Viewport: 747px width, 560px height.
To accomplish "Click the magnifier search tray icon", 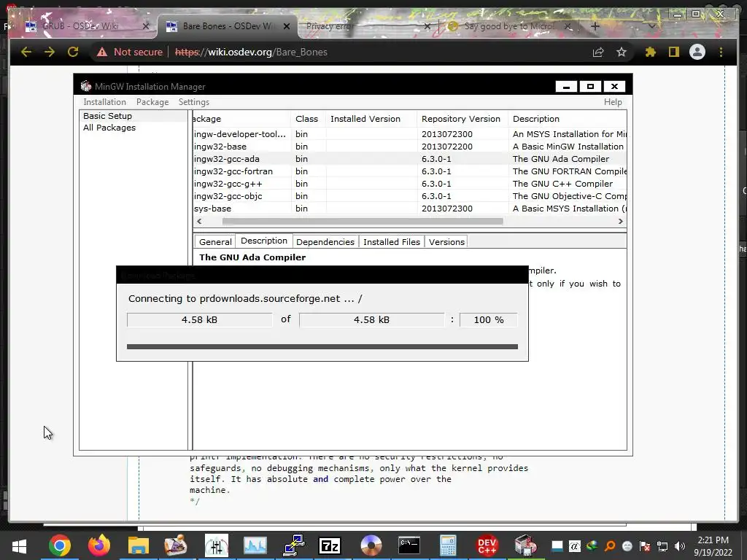I will [x=610, y=546].
